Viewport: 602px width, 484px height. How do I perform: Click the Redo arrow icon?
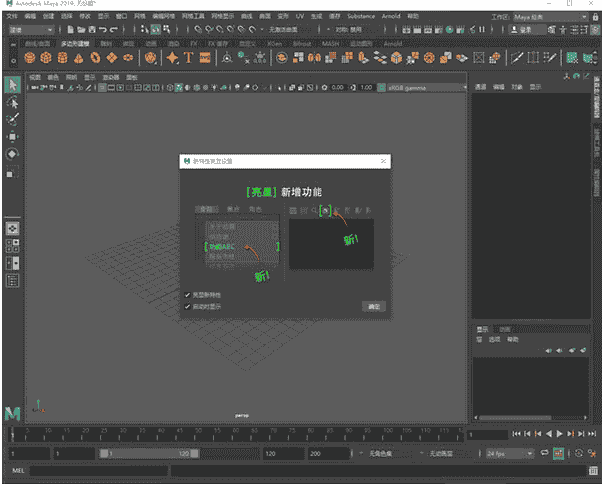point(113,30)
